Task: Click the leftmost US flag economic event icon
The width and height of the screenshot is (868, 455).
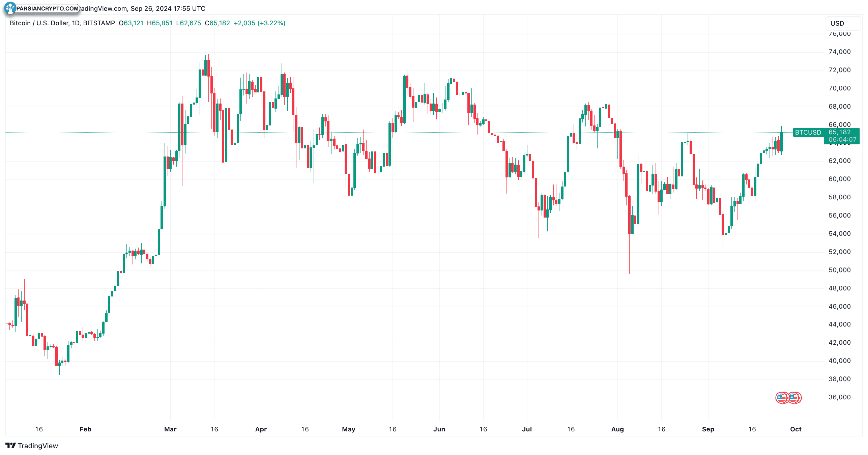Action: (782, 398)
